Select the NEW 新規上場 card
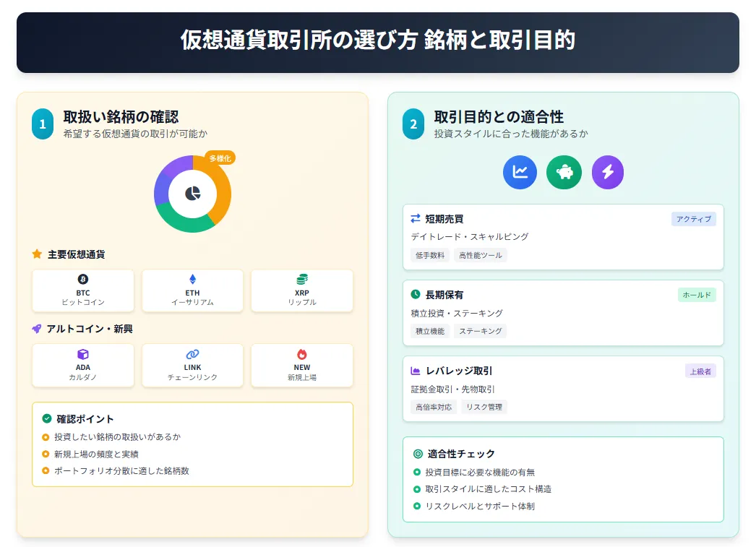 pos(302,366)
